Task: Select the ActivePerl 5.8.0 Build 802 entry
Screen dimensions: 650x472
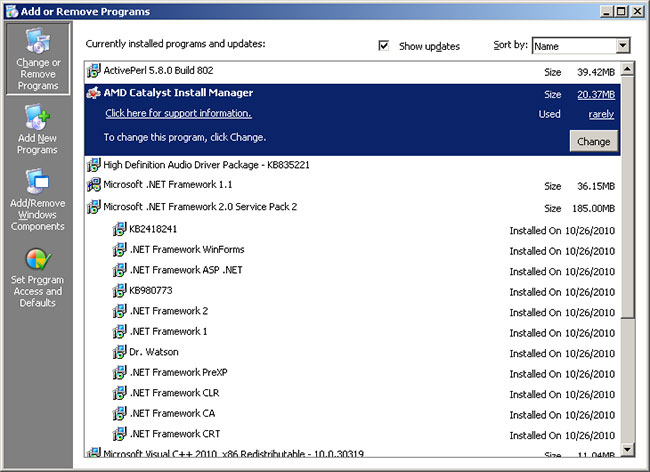Action: (x=352, y=72)
